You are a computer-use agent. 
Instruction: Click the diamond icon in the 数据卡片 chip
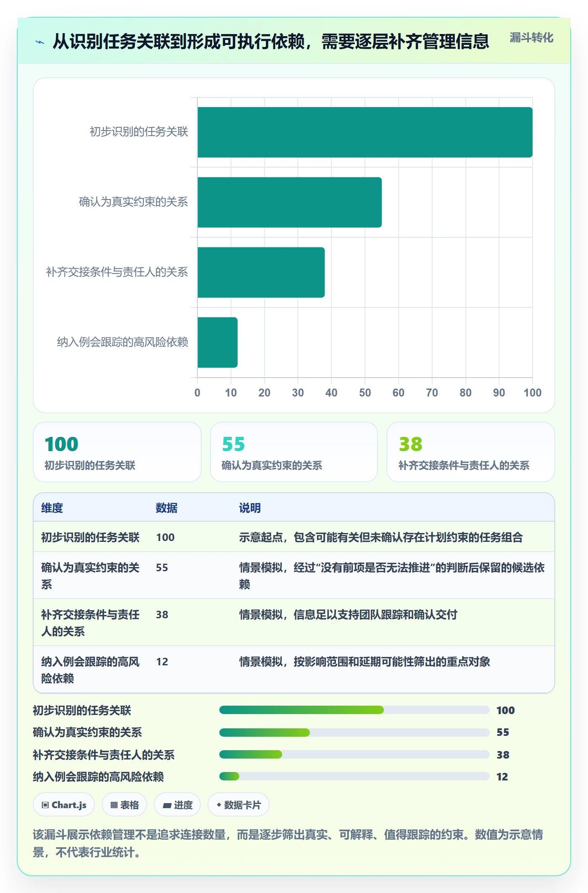coord(219,805)
